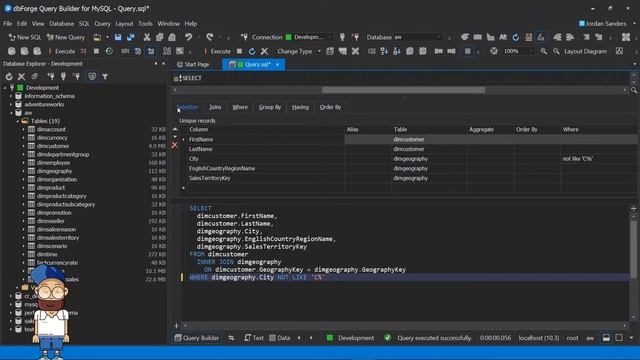This screenshot has height=360, width=640.
Task: Refresh the Database Explorer tree
Action: coord(9,76)
